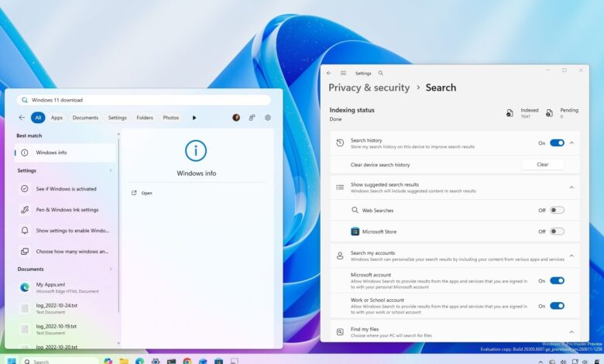Click the Indexed files icon
The image size is (604, 364).
point(510,113)
